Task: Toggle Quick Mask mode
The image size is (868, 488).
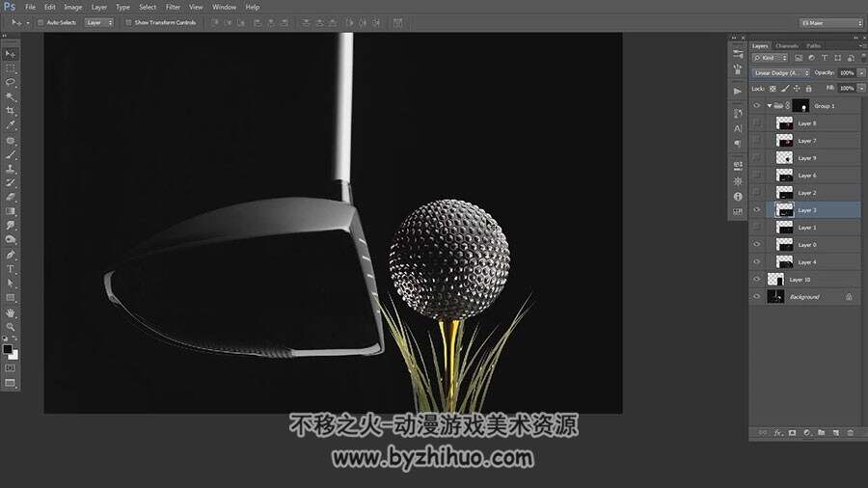Action: [11, 368]
